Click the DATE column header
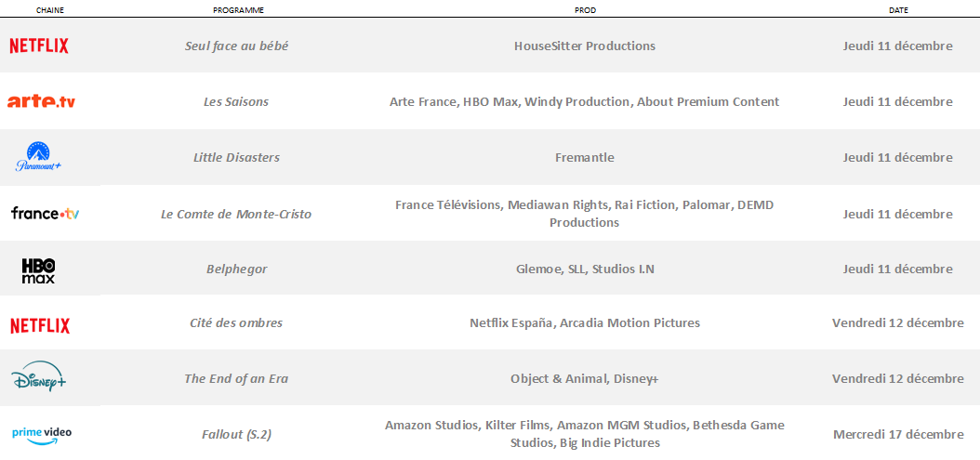Viewport: 980px width, 460px height. point(898,10)
